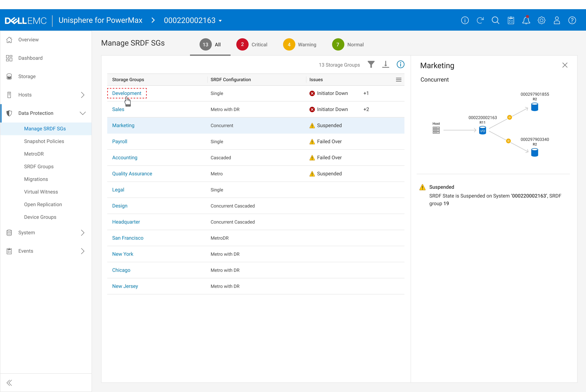Image resolution: width=586 pixels, height=392 pixels.
Task: Switch to the Critical tab
Action: [252, 45]
